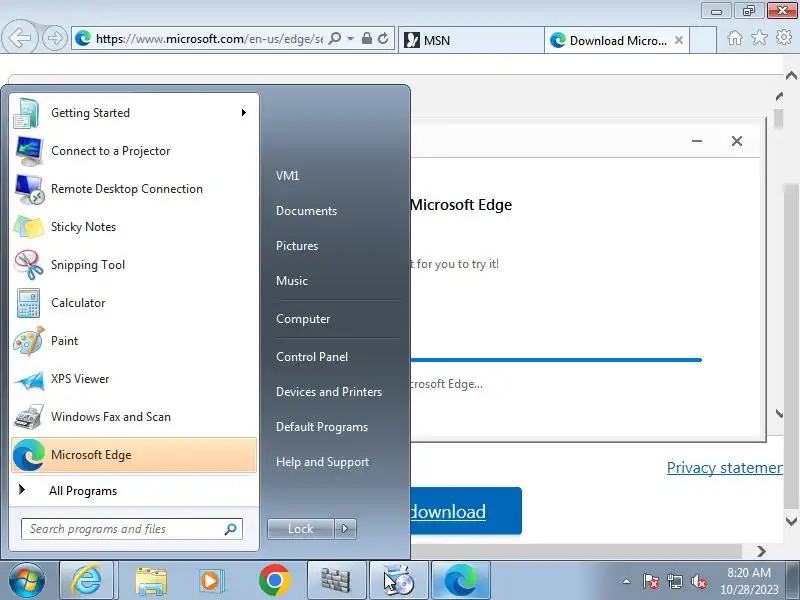The height and width of the screenshot is (600, 800).
Task: Open Help and Support
Action: tap(322, 462)
